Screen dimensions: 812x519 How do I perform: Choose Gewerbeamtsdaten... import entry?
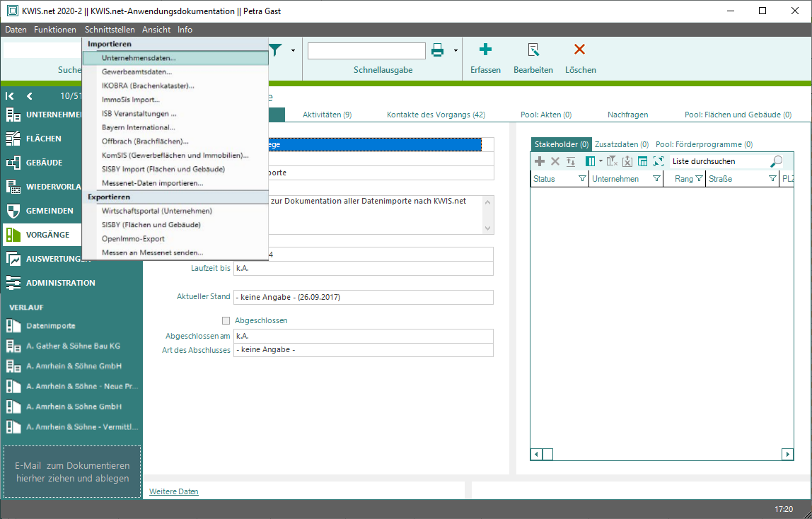(x=175, y=72)
